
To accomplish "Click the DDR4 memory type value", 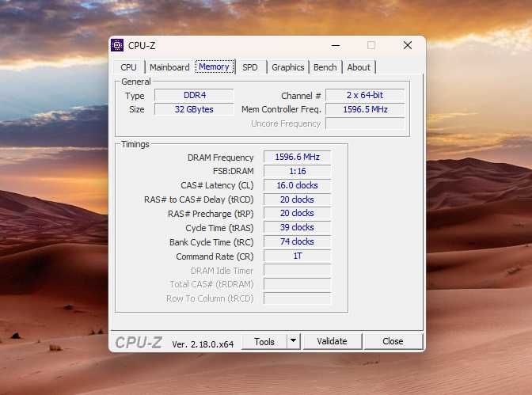I will click(195, 95).
